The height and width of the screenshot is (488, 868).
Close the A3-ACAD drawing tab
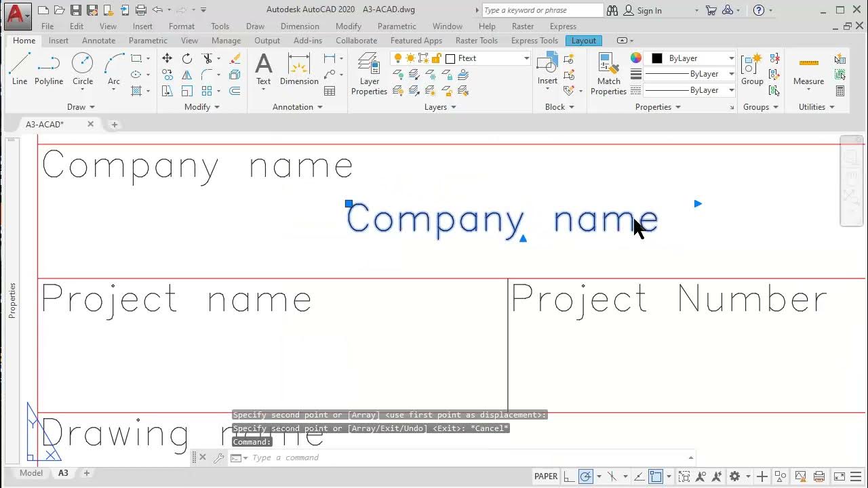tap(90, 124)
